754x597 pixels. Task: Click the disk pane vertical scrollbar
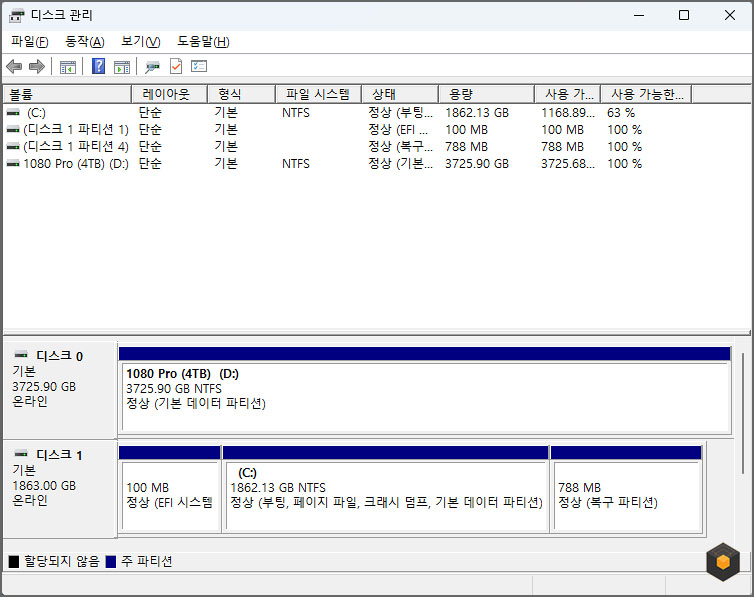[743, 412]
